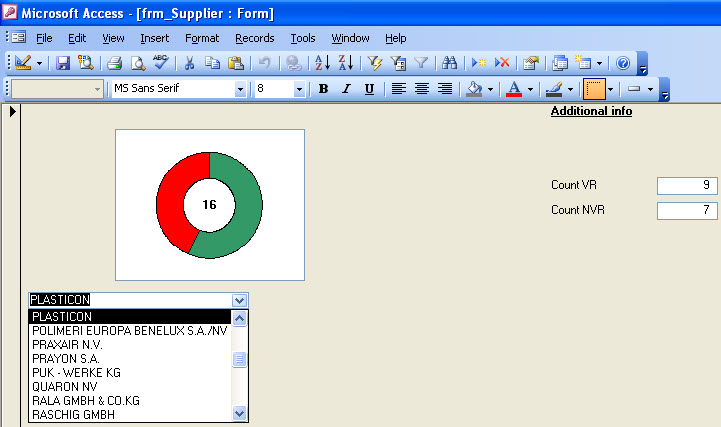Open Line/Border Color dropdown arrow
Viewport: 721px width, 427px height.
(x=570, y=89)
